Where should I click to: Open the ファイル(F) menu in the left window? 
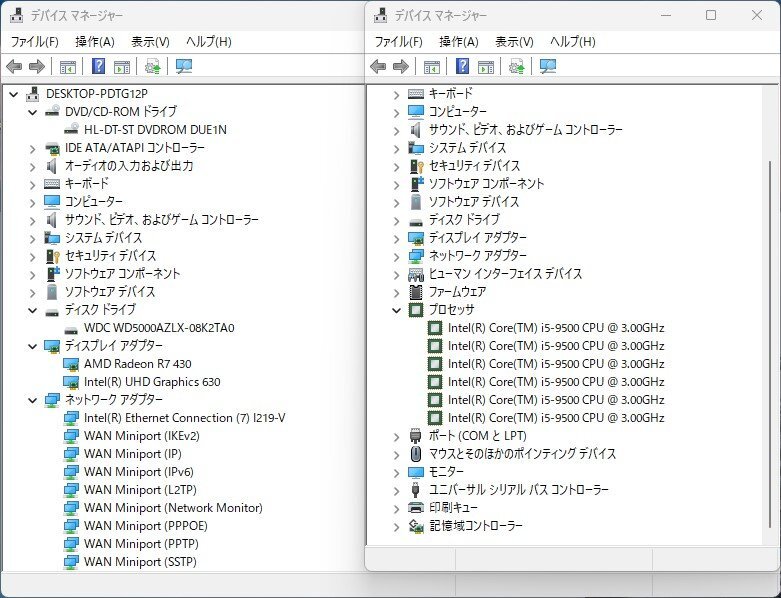34,42
